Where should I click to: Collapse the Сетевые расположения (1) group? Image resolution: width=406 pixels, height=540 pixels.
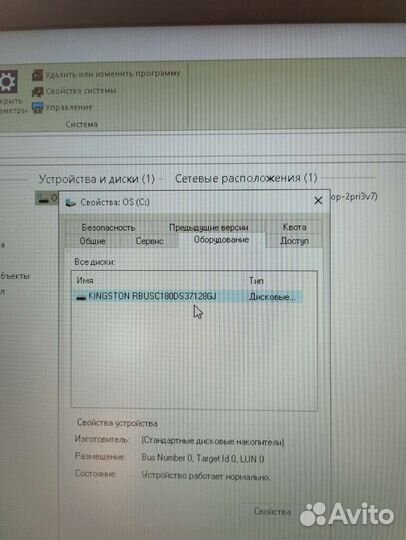point(246,178)
